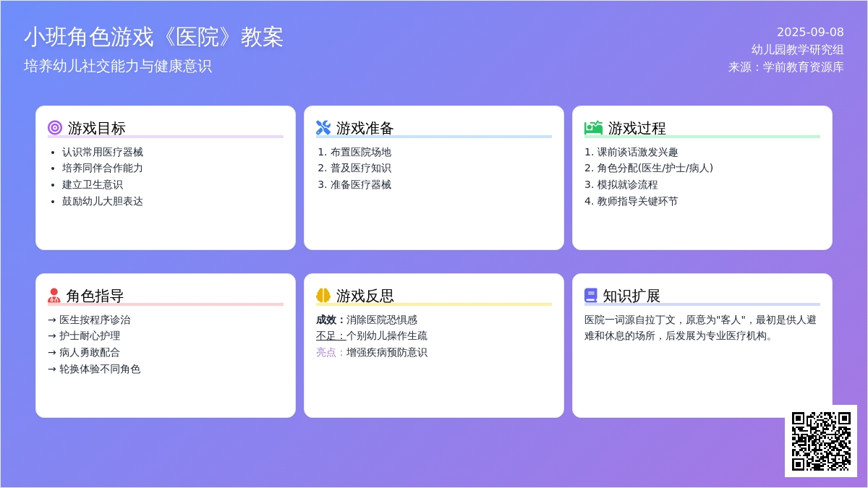The height and width of the screenshot is (488, 868).
Task: Click the blue tools icon beside 游戏准备
Action: point(323,128)
